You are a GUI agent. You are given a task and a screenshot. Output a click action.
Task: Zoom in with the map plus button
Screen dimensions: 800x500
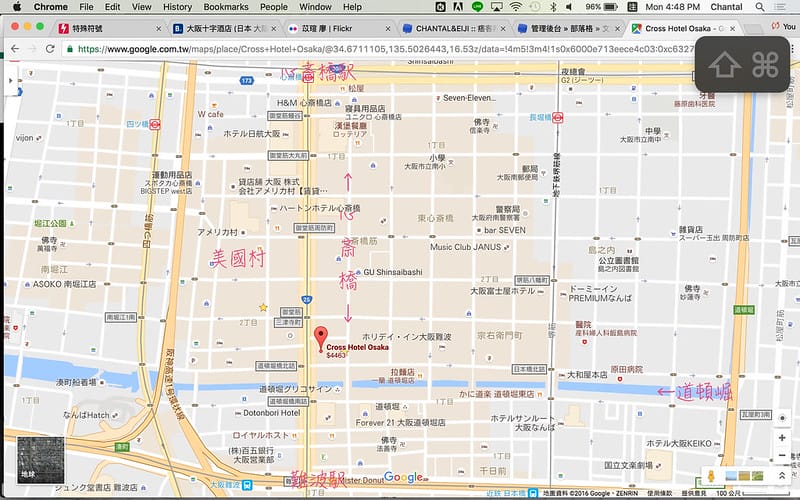point(782,438)
